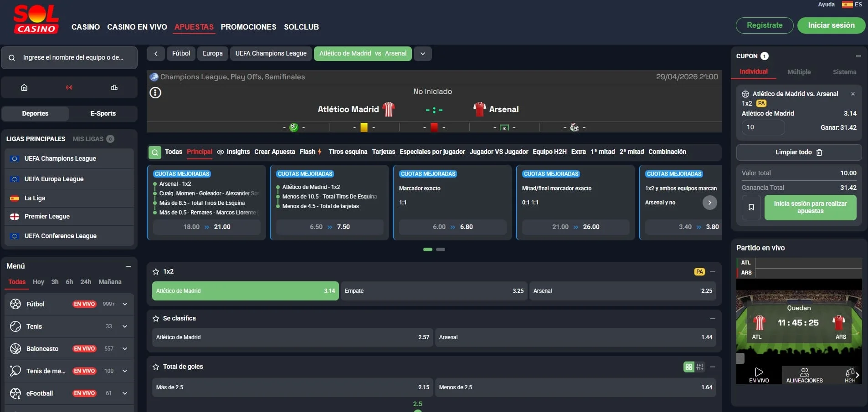Open match info circle icon
868x412 pixels.
pos(155,93)
